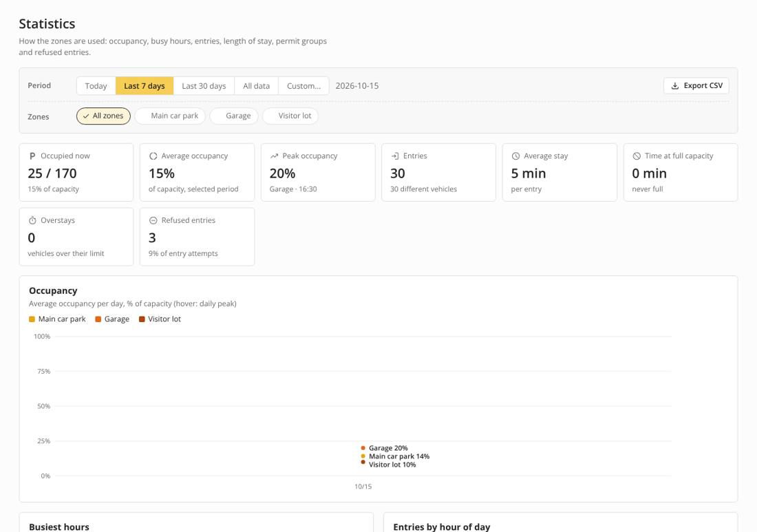The height and width of the screenshot is (532, 757).
Task: Select the Today period tab
Action: pyautogui.click(x=96, y=86)
